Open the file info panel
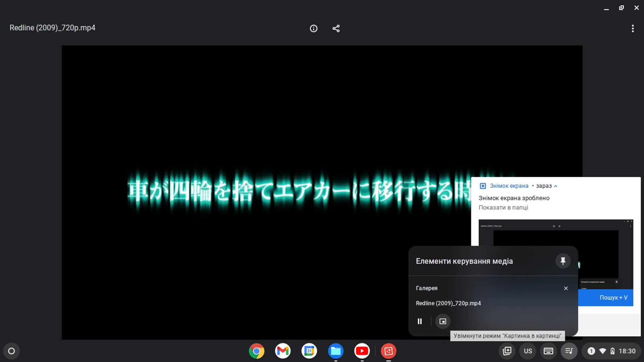644x362 pixels. pyautogui.click(x=314, y=28)
